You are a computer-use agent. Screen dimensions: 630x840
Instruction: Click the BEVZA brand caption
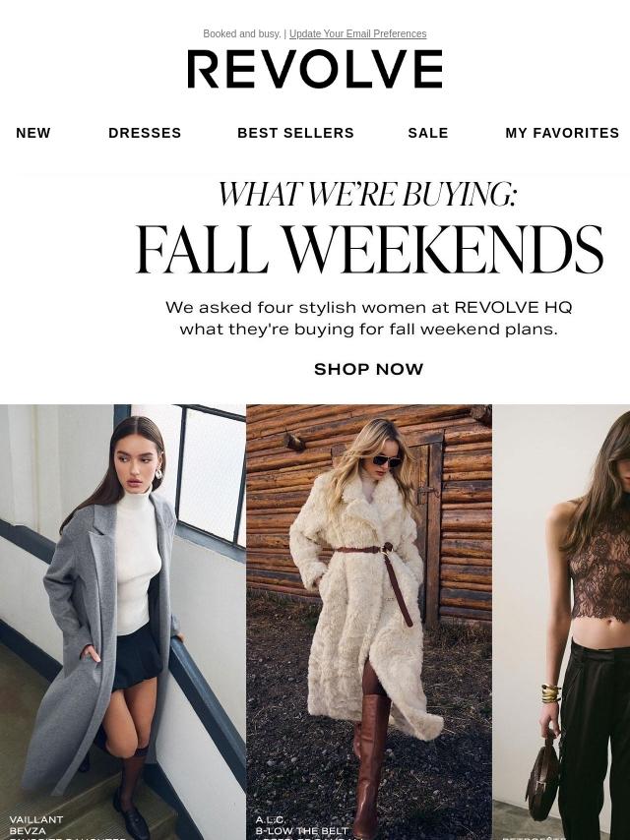click(28, 831)
